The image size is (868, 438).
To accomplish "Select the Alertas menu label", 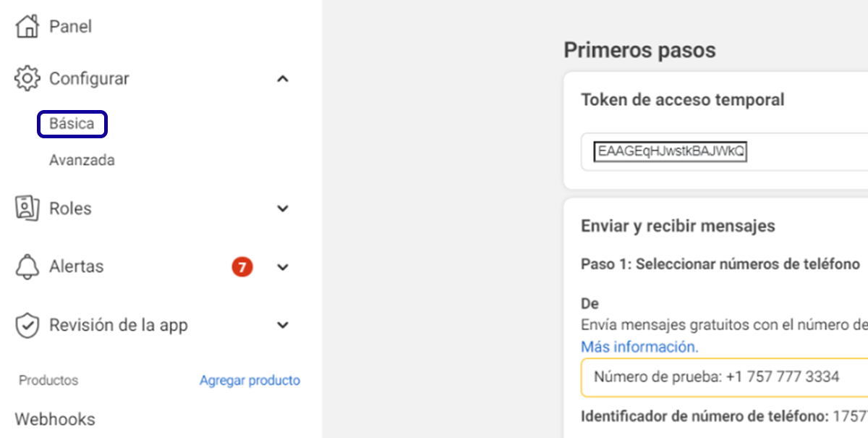I will click(76, 267).
